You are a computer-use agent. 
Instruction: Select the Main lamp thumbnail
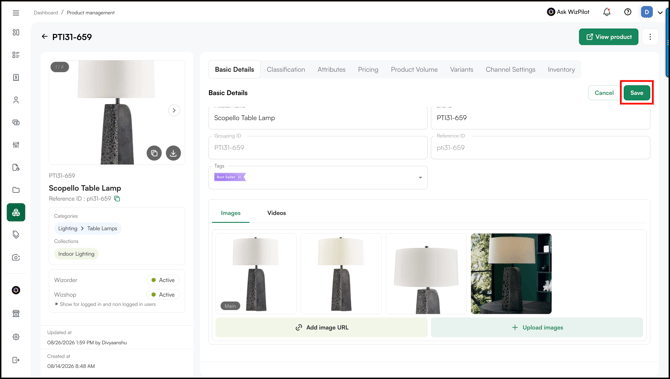click(256, 273)
